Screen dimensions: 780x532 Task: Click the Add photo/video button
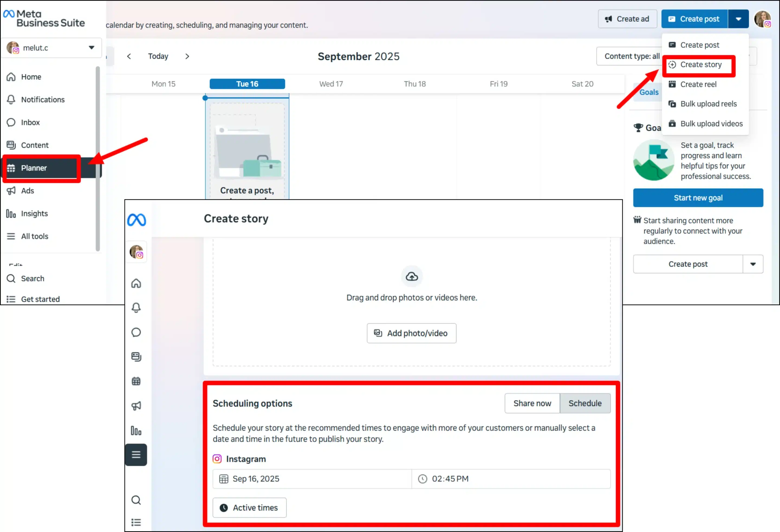(x=411, y=333)
